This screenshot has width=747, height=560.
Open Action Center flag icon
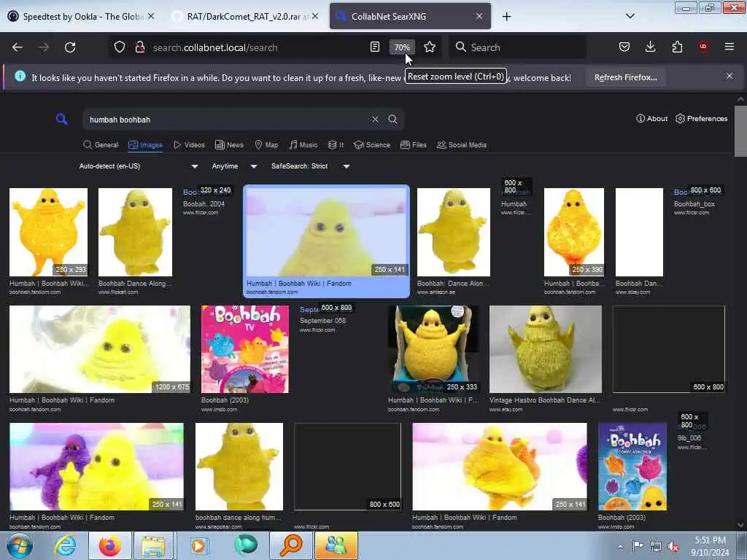(638, 546)
